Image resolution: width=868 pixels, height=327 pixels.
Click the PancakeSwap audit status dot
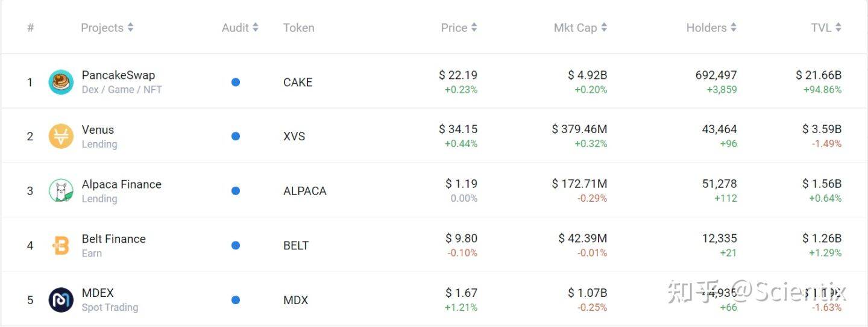(x=236, y=82)
